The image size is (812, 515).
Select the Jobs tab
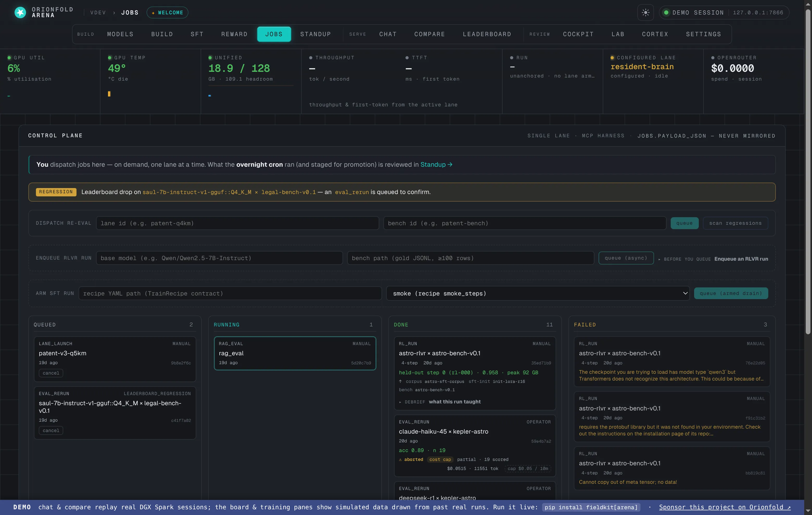point(274,34)
